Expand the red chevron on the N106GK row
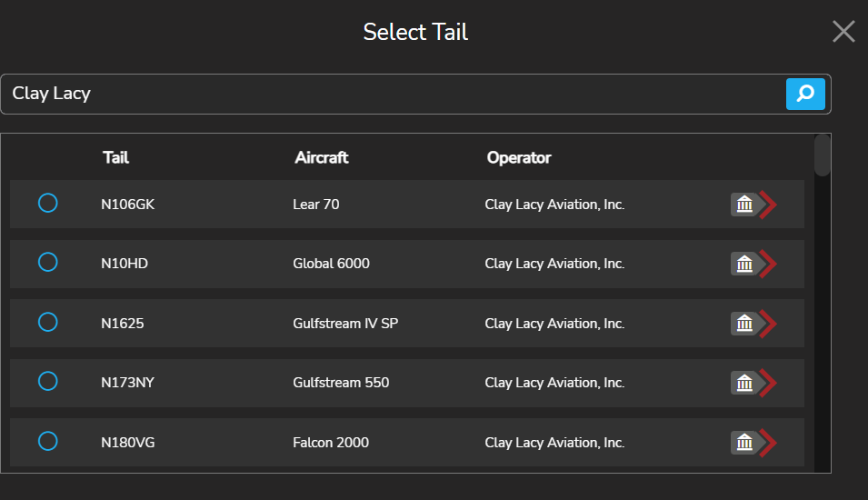This screenshot has height=500, width=868. tap(769, 205)
